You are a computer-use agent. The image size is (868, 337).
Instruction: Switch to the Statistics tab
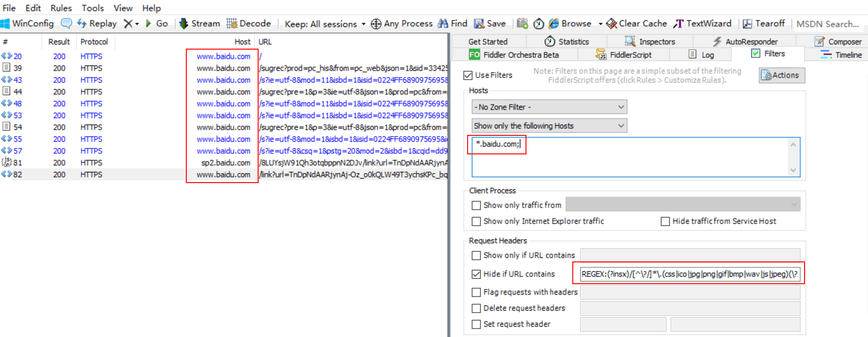coord(566,41)
